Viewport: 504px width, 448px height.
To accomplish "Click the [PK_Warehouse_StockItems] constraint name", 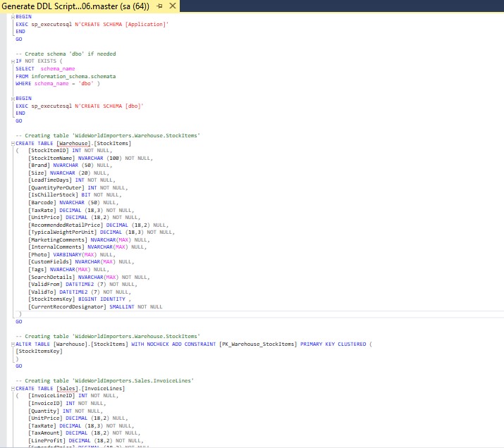I will (x=258, y=344).
